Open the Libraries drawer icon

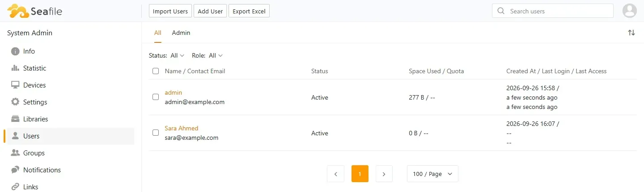pos(15,119)
